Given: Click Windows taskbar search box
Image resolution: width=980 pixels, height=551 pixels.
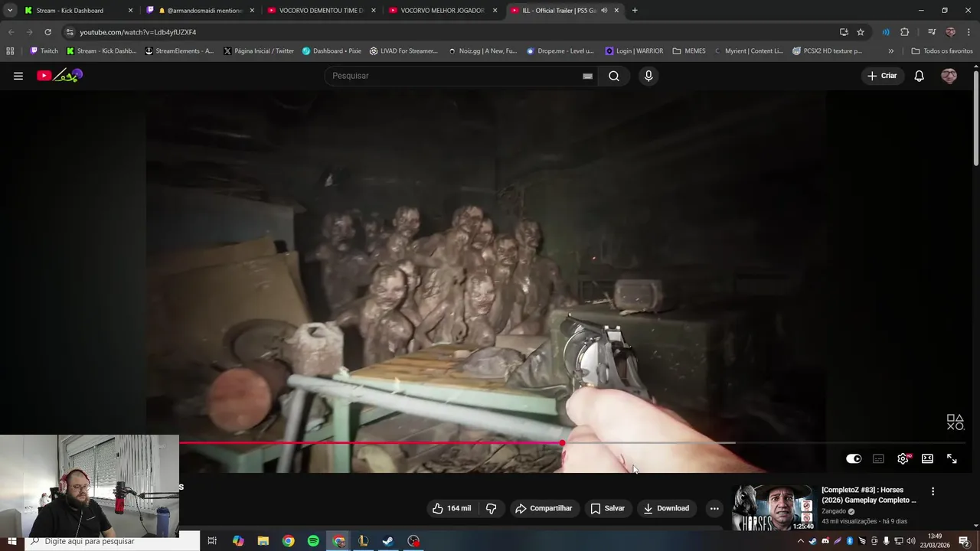Looking at the screenshot, I should pyautogui.click(x=112, y=541).
